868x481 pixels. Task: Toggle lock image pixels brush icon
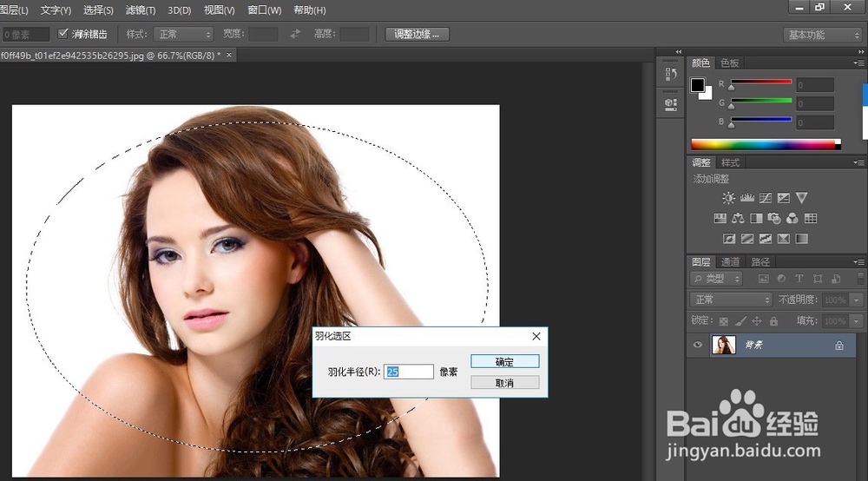(740, 321)
